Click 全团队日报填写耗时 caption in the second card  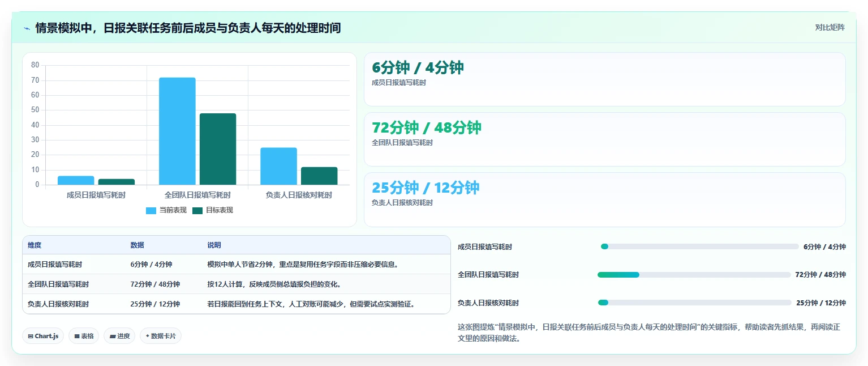[402, 143]
